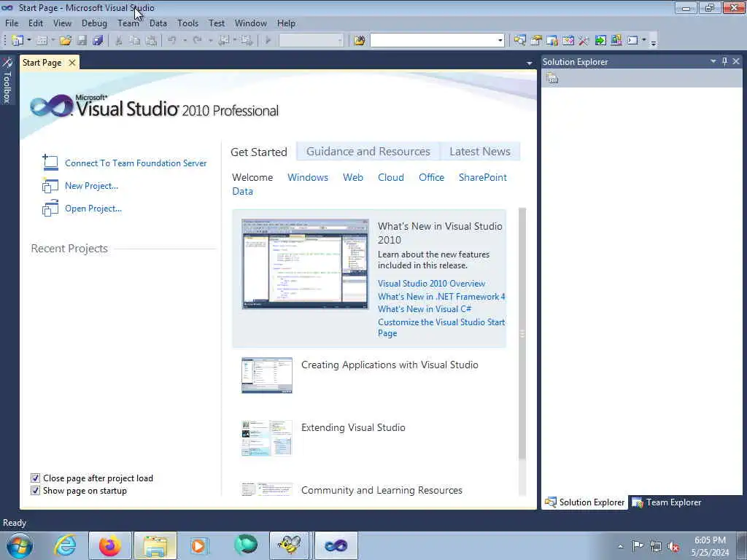Click the Save All toolbar icon
747x560 pixels.
(x=98, y=41)
